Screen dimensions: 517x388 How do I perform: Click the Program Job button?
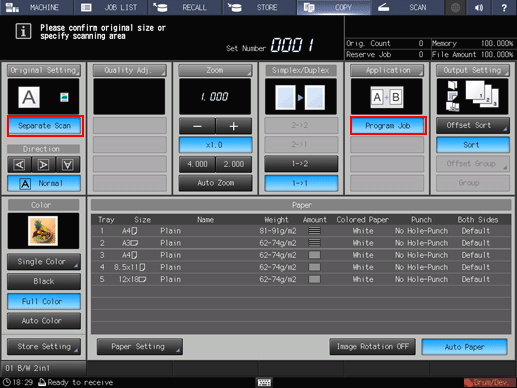click(388, 126)
